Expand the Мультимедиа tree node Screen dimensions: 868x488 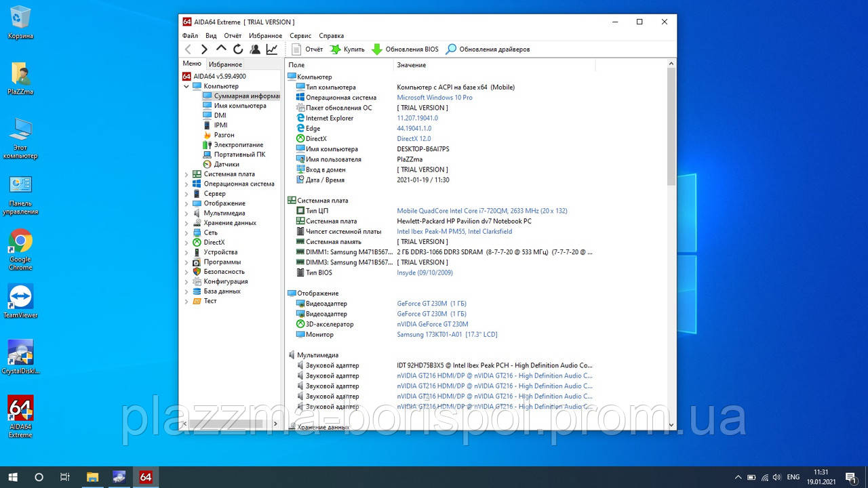186,213
